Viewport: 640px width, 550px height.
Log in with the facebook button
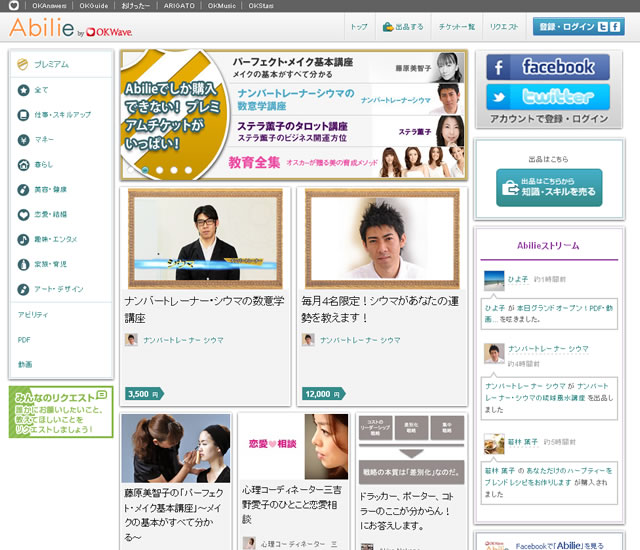(548, 67)
